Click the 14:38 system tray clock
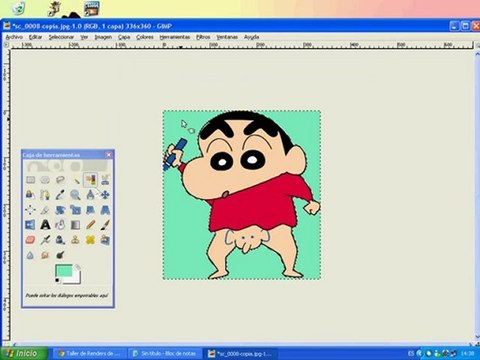 coord(467,353)
